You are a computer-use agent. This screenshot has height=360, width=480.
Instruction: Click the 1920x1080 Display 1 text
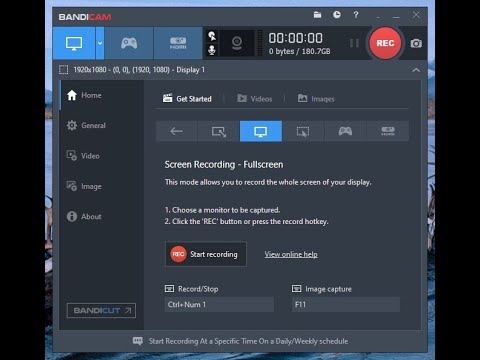(139, 70)
